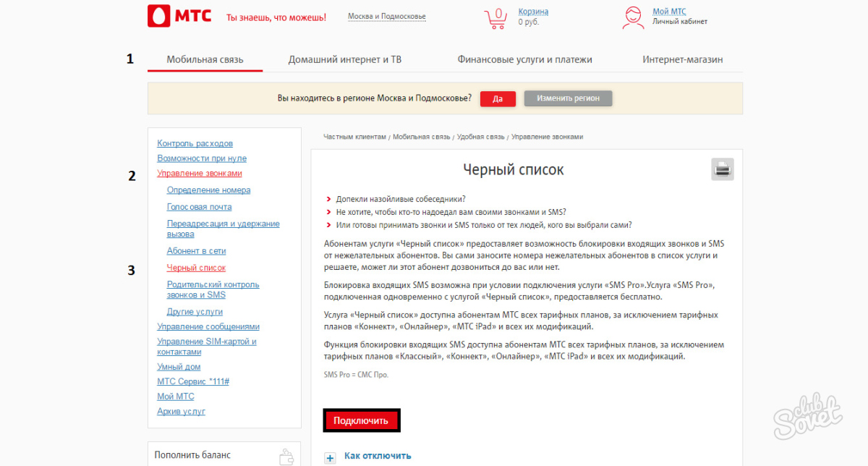Open Финансовые услуги и платежи tab

click(x=524, y=59)
